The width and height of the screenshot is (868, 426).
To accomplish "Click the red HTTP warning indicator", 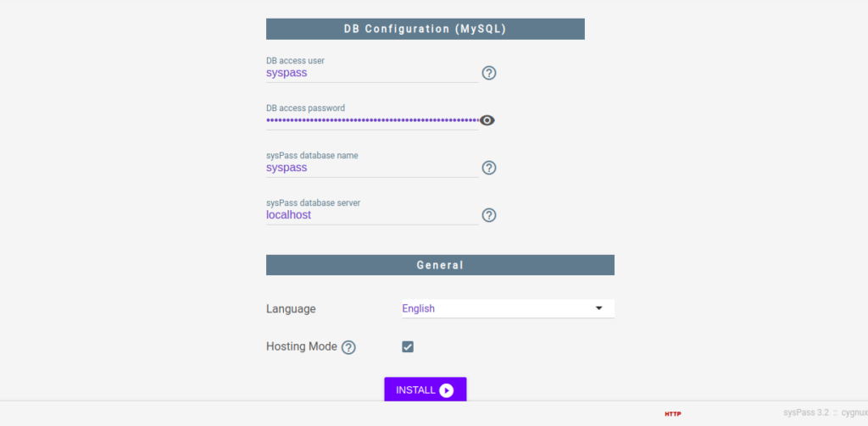I will pos(672,414).
